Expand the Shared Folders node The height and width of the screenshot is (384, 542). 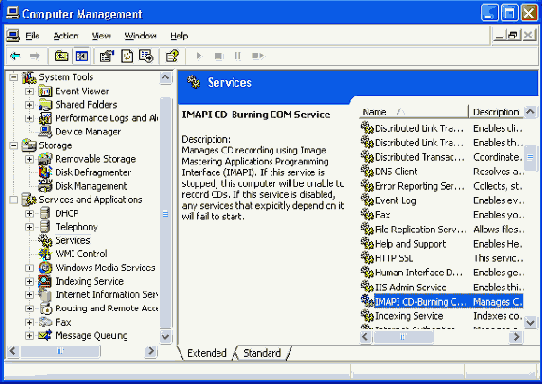click(x=30, y=105)
